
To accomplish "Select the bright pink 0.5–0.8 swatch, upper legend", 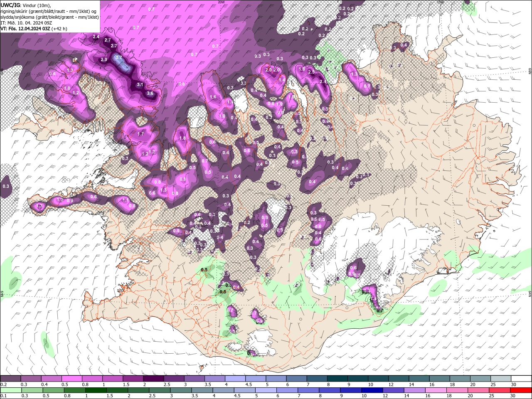I will coord(71,379).
